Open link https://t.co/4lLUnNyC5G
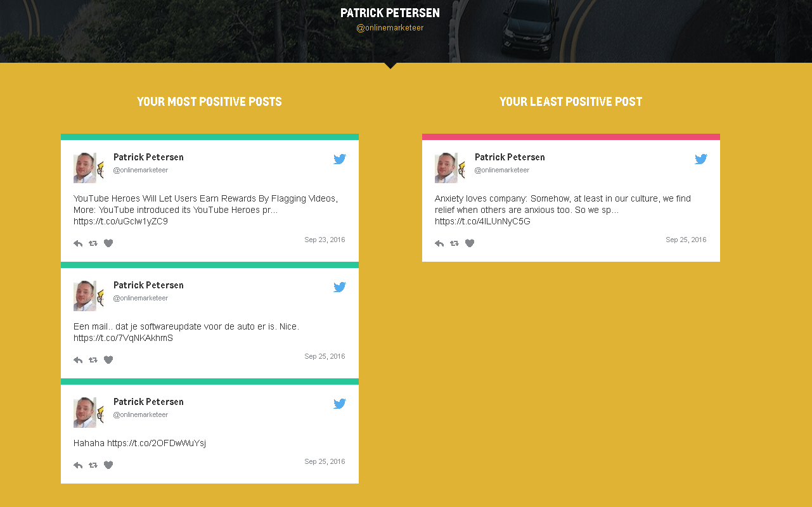812x507 pixels. (482, 222)
